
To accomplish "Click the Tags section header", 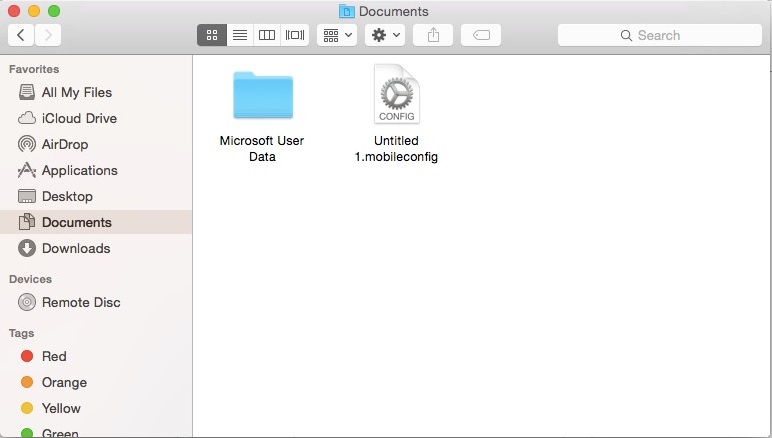I will click(22, 333).
